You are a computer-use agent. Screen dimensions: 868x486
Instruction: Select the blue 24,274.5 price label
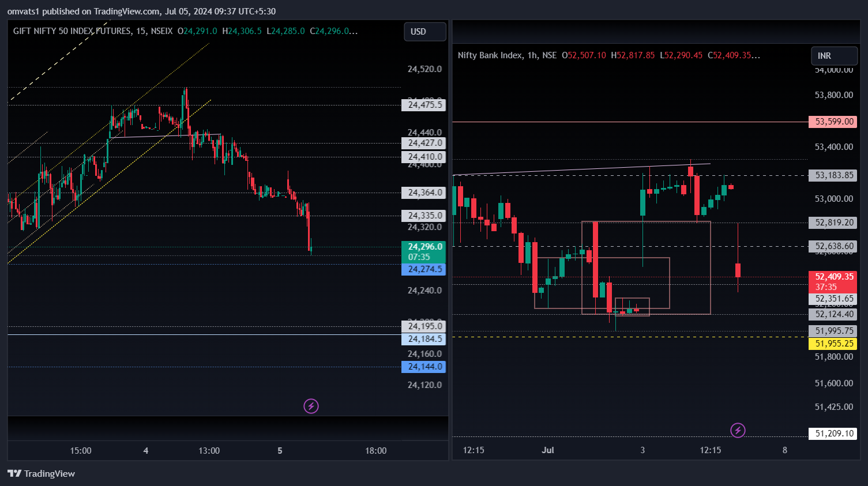click(x=424, y=269)
